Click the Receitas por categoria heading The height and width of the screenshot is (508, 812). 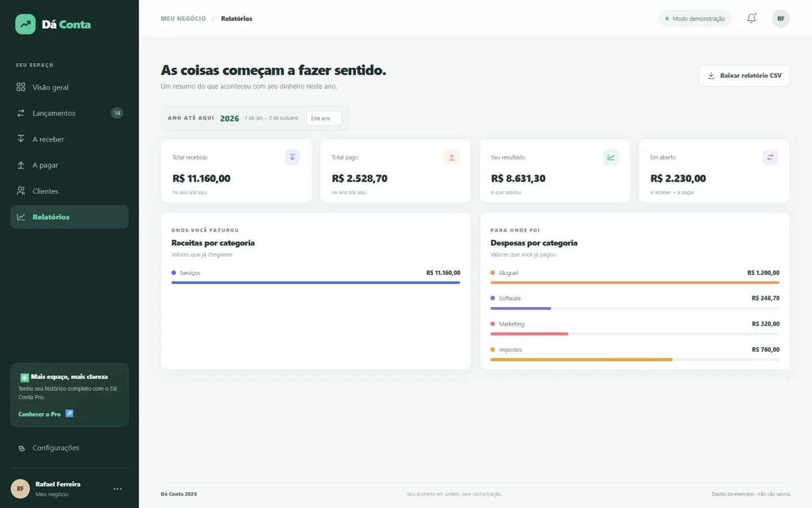pos(213,243)
